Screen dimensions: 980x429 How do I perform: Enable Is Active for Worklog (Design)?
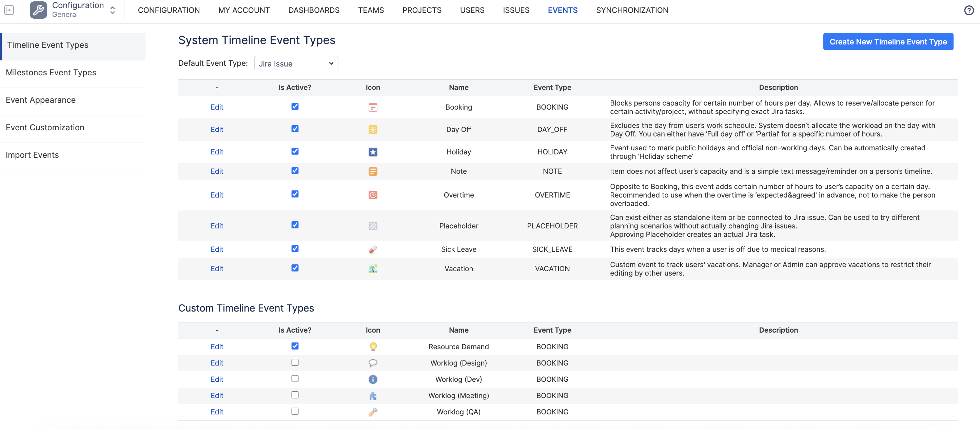[295, 362]
